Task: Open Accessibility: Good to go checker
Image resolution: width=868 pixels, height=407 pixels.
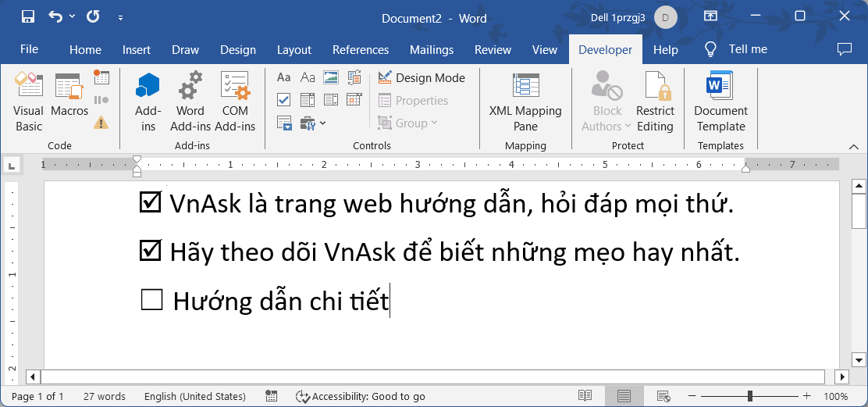Action: pyautogui.click(x=361, y=396)
